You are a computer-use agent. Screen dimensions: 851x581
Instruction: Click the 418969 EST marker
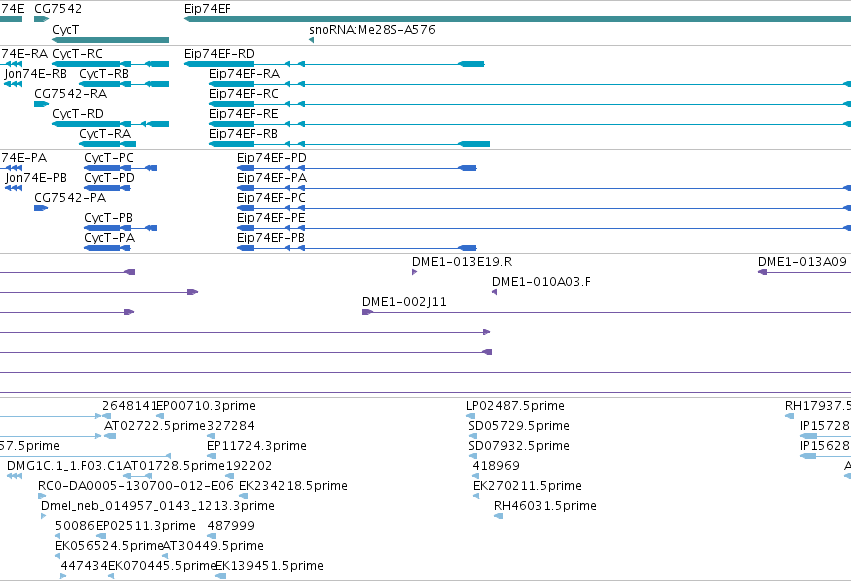tap(476, 476)
